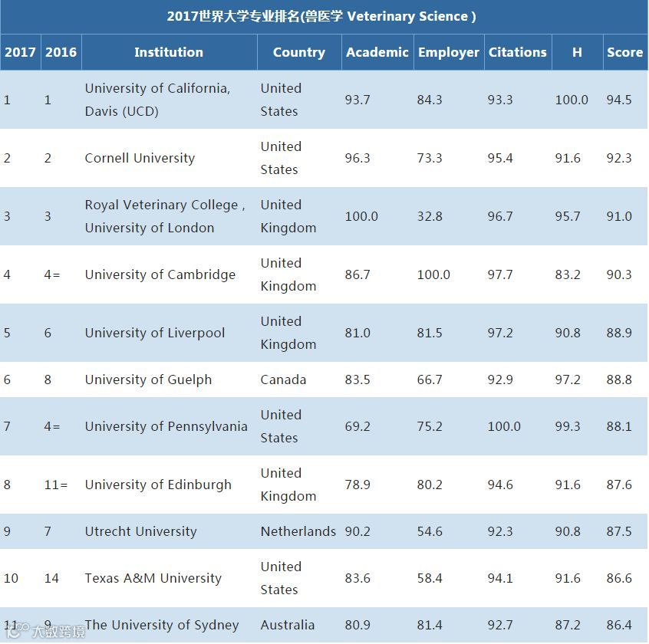
Task: Click Royal Veterinary College employer value 32.8
Action: tap(430, 216)
